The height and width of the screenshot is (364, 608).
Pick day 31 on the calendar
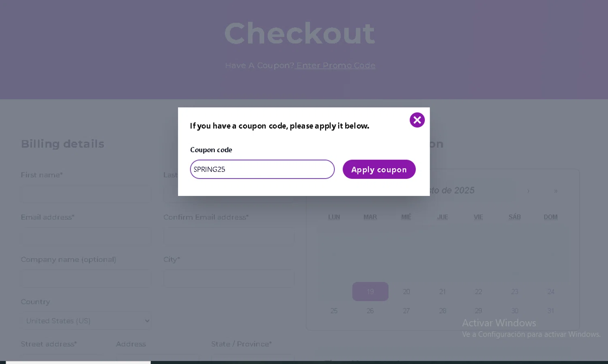(x=550, y=311)
